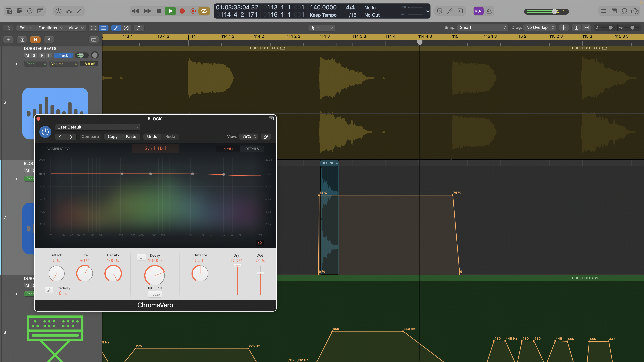Open the Drag No Overlap dropdown

pyautogui.click(x=539, y=27)
